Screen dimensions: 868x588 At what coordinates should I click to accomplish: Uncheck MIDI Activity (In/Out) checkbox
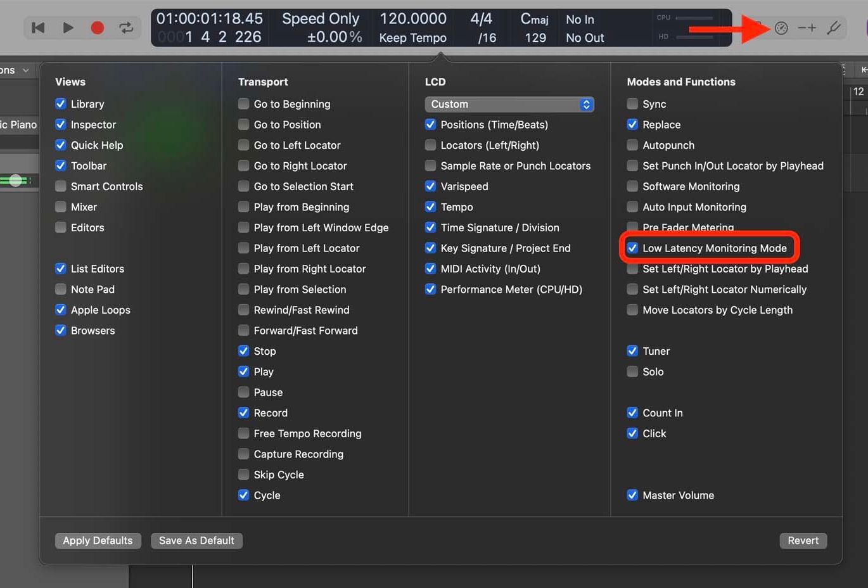pos(430,269)
